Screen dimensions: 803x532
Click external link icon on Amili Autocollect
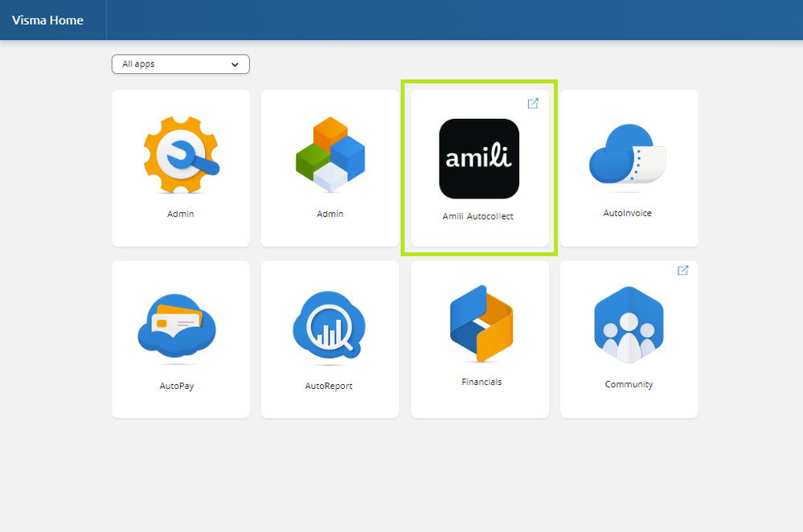click(x=533, y=104)
